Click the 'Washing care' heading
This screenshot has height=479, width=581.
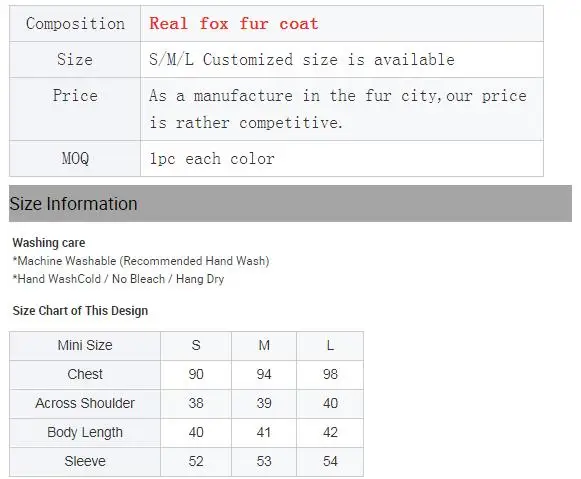[49, 243]
